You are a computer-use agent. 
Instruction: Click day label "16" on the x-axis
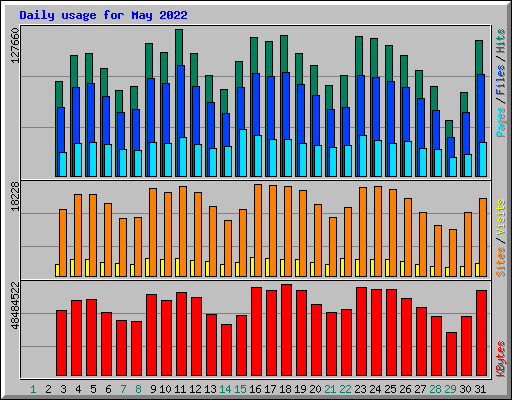click(x=255, y=389)
